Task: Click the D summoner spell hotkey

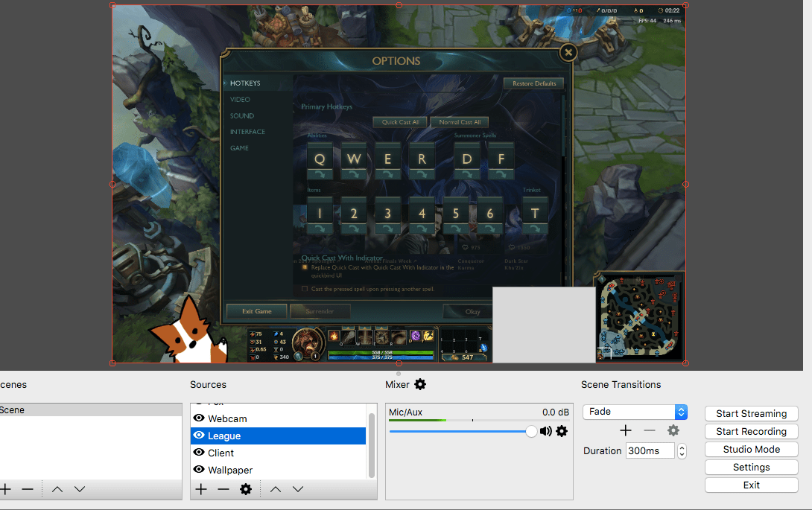Action: (x=466, y=160)
